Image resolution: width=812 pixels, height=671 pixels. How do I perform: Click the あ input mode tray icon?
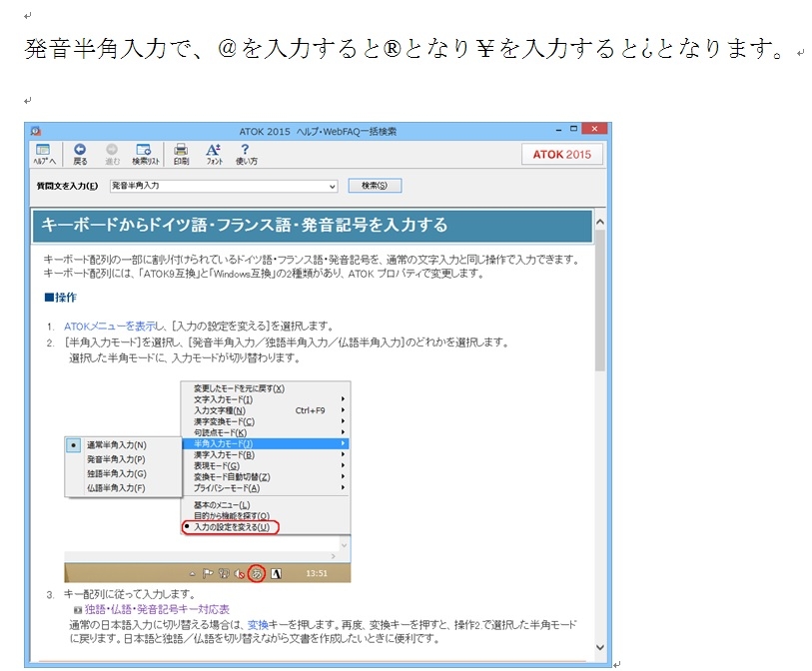click(257, 573)
